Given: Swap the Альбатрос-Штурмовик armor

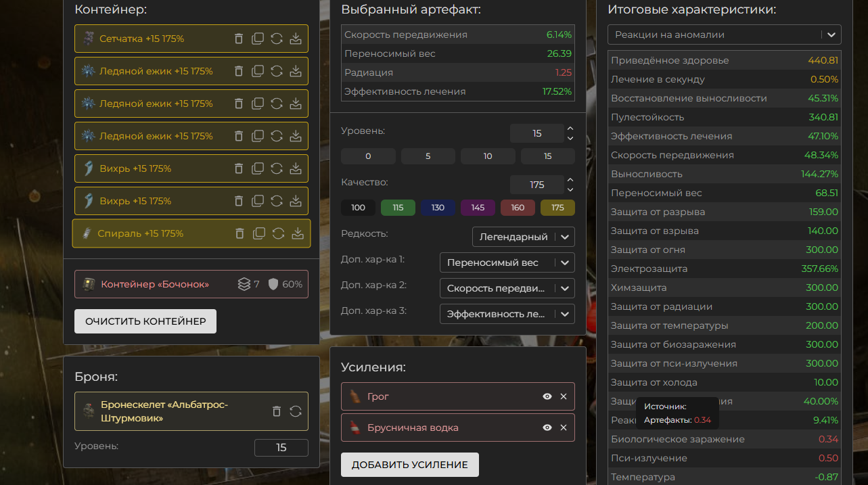Looking at the screenshot, I should [296, 411].
